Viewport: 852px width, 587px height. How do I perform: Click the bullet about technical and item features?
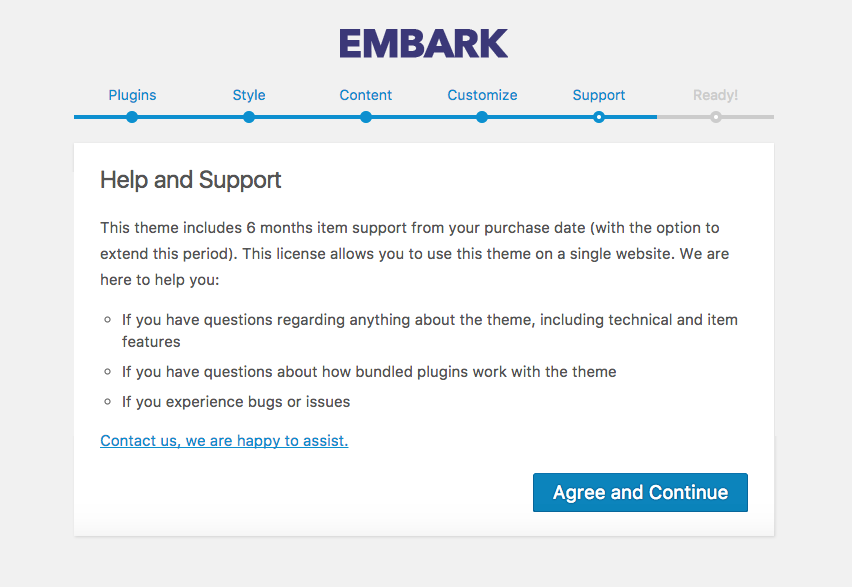tap(429, 330)
